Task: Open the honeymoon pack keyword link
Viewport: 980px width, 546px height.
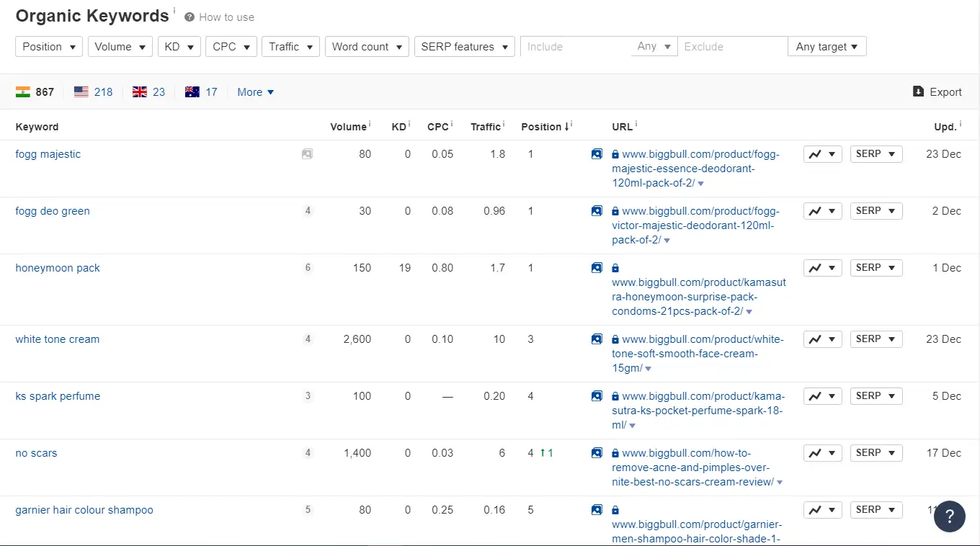Action: pyautogui.click(x=58, y=268)
